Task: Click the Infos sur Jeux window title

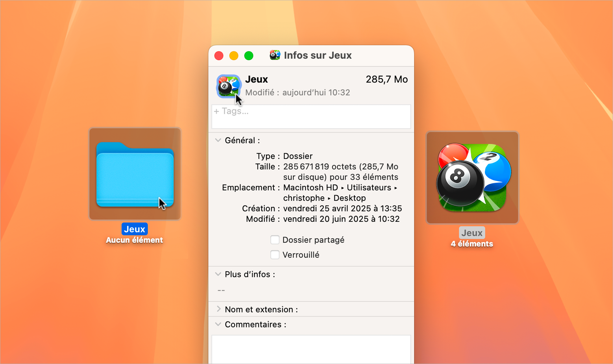Action: [x=318, y=55]
